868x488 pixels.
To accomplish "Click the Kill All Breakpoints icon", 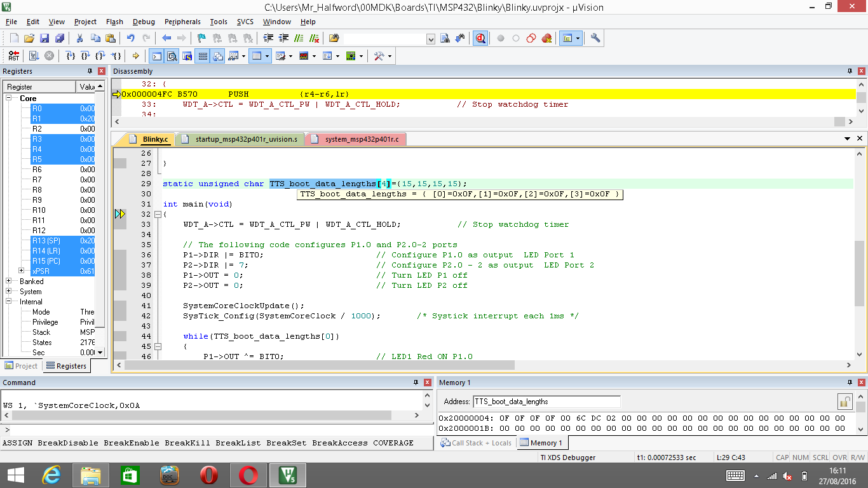I will click(x=546, y=38).
